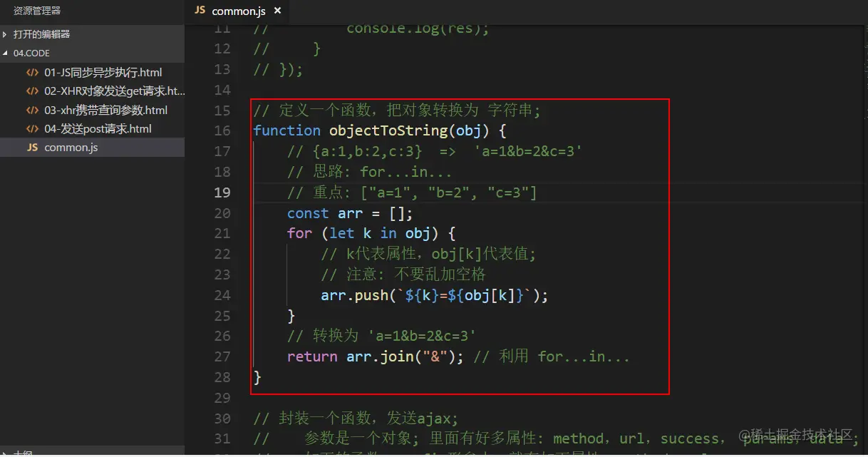
Task: Click line number 21 in the gutter
Action: (x=222, y=233)
